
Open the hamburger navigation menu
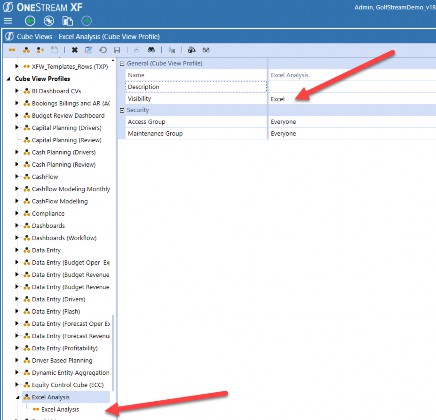(x=8, y=21)
